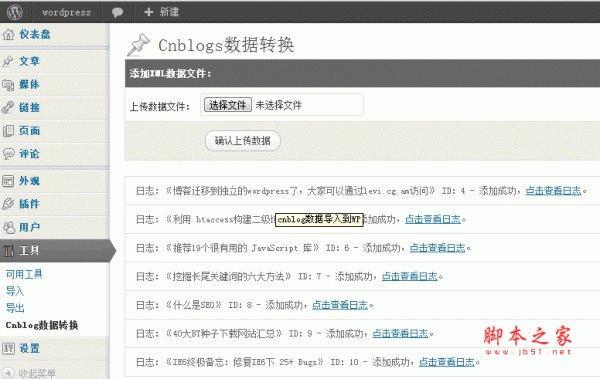600x379 pixels.
Task: Click the 上传数据文件 label
Action: (x=160, y=106)
